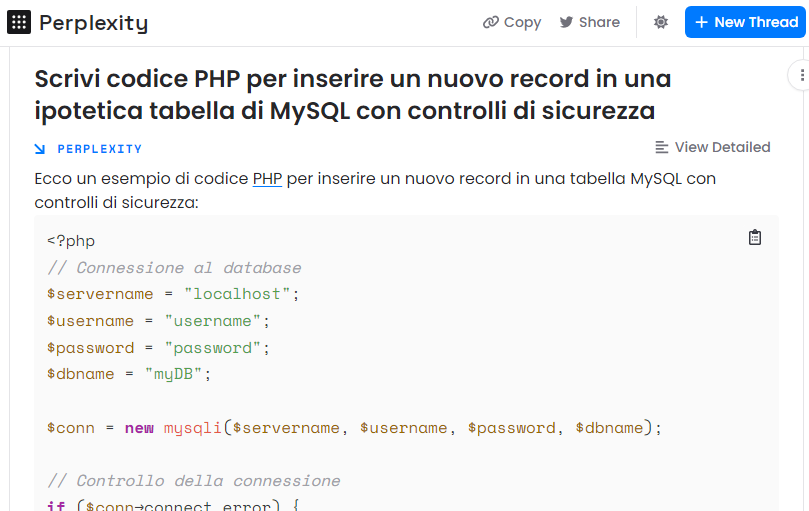The image size is (809, 511).
Task: Expand the View Detailed answer
Action: click(722, 147)
